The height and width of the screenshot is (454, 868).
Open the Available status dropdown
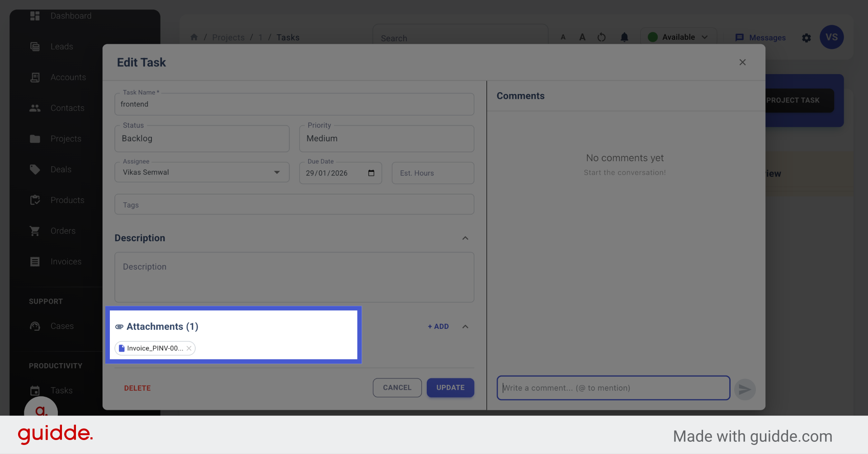pos(679,37)
